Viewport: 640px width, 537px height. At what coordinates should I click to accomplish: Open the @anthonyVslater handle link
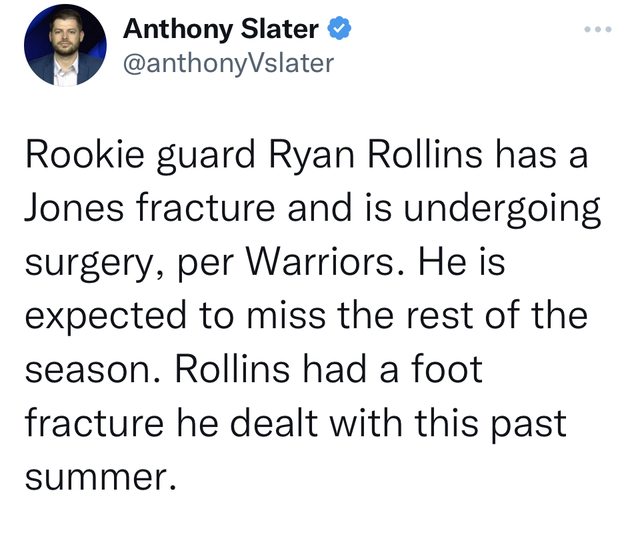coord(228,63)
